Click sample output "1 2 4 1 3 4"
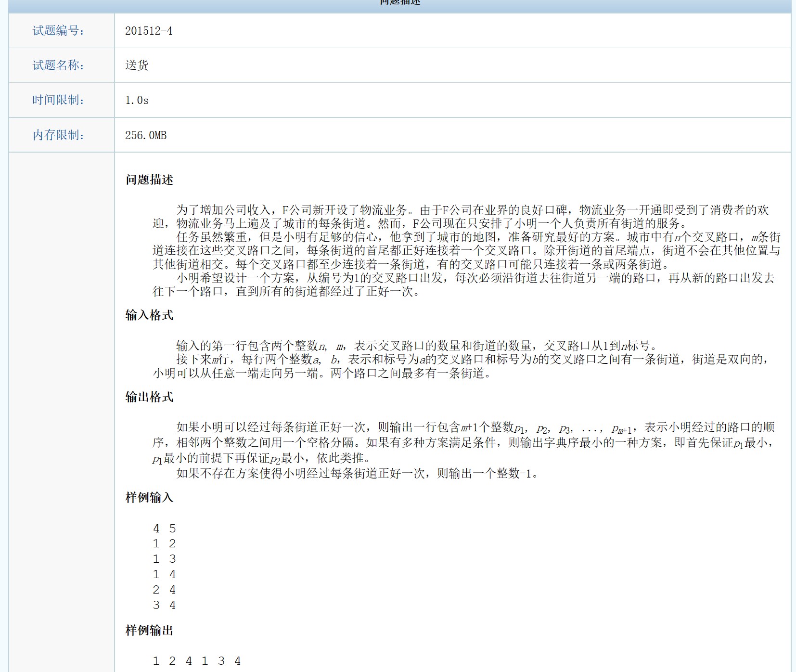 point(197,661)
